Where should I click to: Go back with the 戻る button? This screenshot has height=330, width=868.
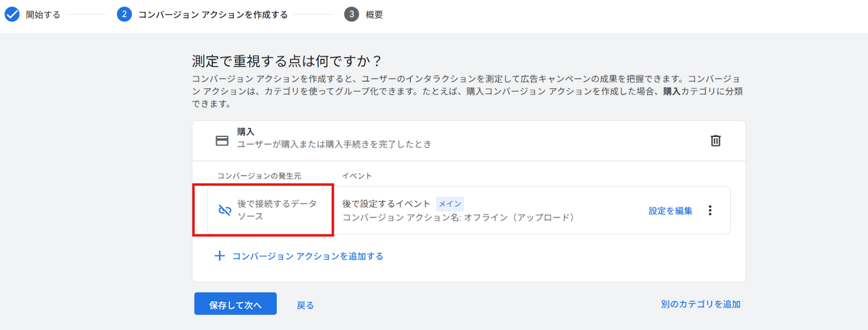[x=305, y=305]
